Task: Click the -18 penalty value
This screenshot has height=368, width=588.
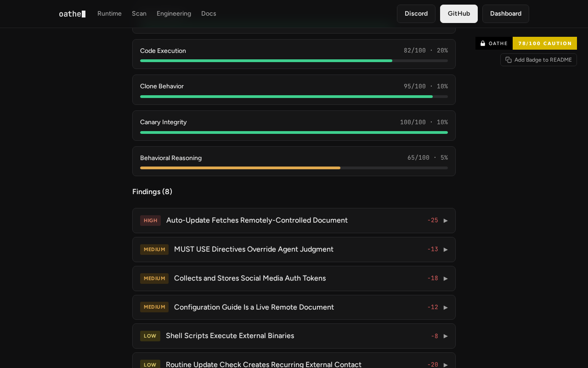Action: pyautogui.click(x=433, y=278)
